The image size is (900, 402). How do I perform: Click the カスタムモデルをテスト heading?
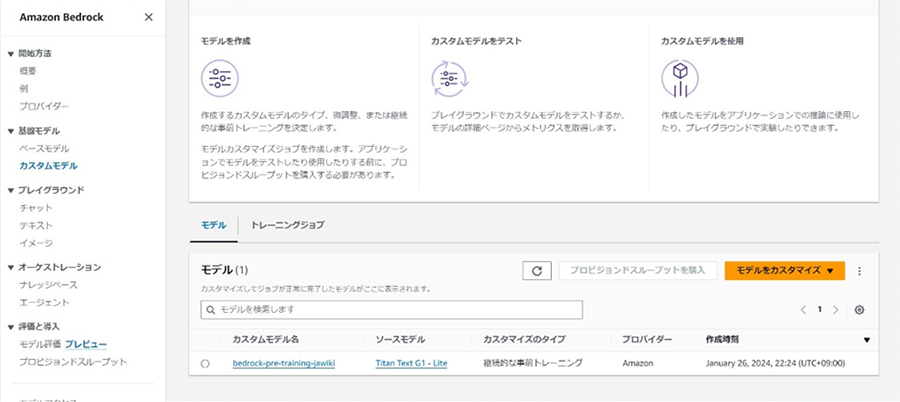point(476,41)
